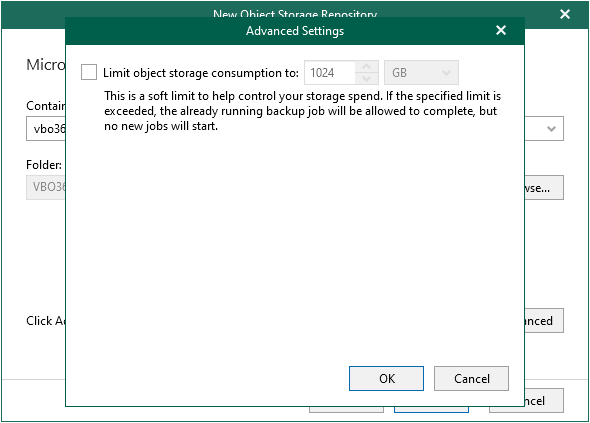The width and height of the screenshot is (590, 423).
Task: Click the Folder field in background window
Action: (x=46, y=187)
